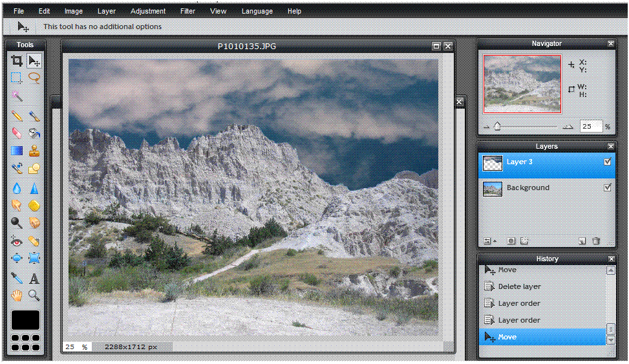This screenshot has height=364, width=629.
Task: Hide Layer 3 using its checkbox
Action: (x=607, y=162)
